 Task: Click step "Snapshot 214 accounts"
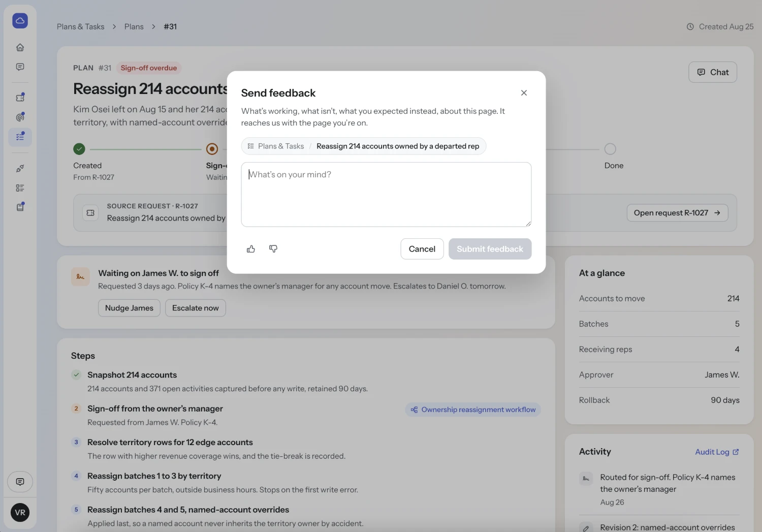pos(132,375)
